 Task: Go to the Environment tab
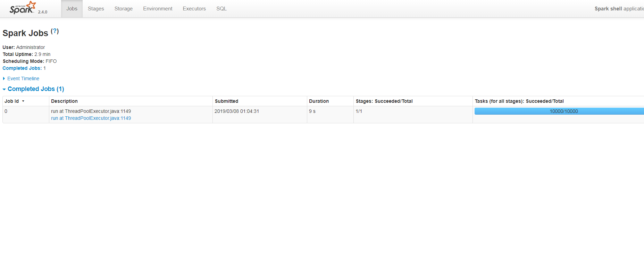[x=158, y=9]
